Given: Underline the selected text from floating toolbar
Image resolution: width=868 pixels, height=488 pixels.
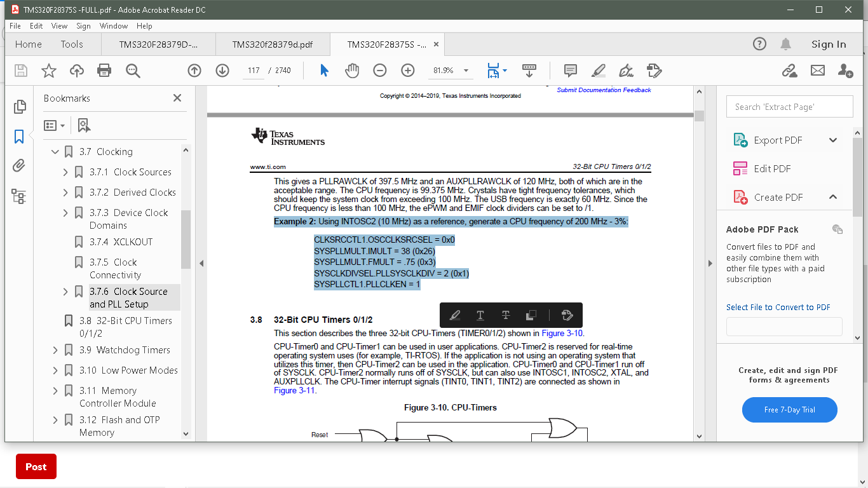Looking at the screenshot, I should 480,315.
